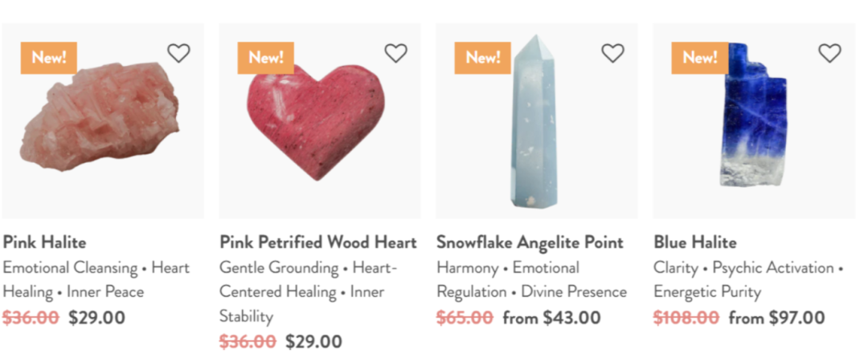The height and width of the screenshot is (362, 868).
Task: Click the New! badge on Blue Halite
Action: coord(700,58)
